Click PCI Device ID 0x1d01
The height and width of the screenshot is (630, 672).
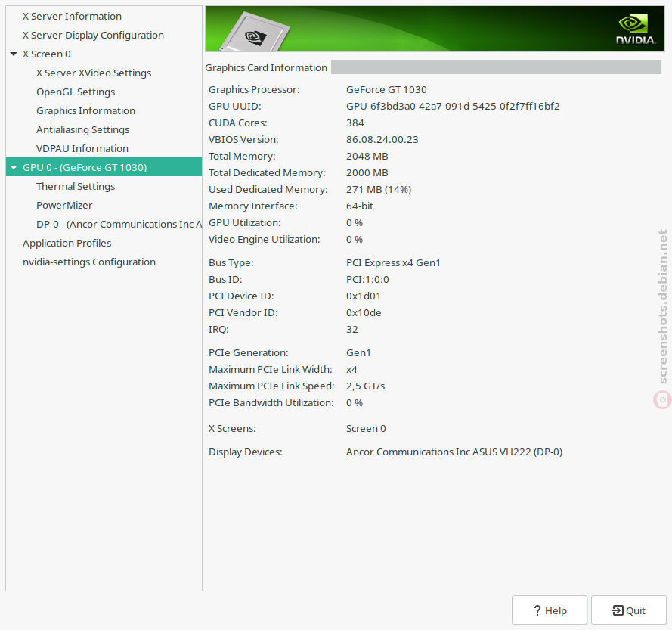click(x=364, y=296)
